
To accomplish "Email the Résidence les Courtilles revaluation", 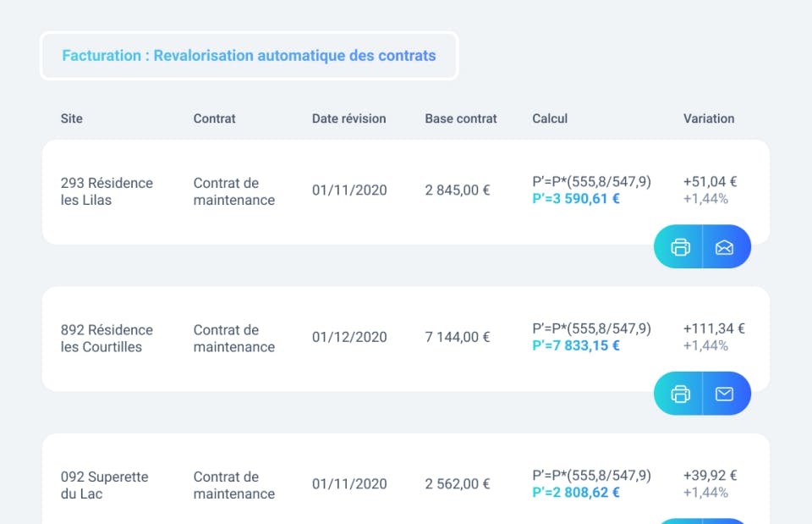I will (725, 394).
